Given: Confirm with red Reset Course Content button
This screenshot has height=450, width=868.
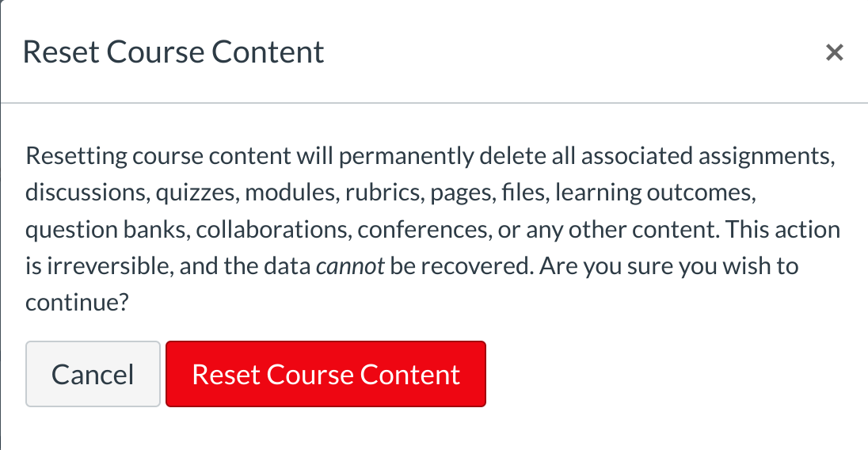Looking at the screenshot, I should click(325, 374).
